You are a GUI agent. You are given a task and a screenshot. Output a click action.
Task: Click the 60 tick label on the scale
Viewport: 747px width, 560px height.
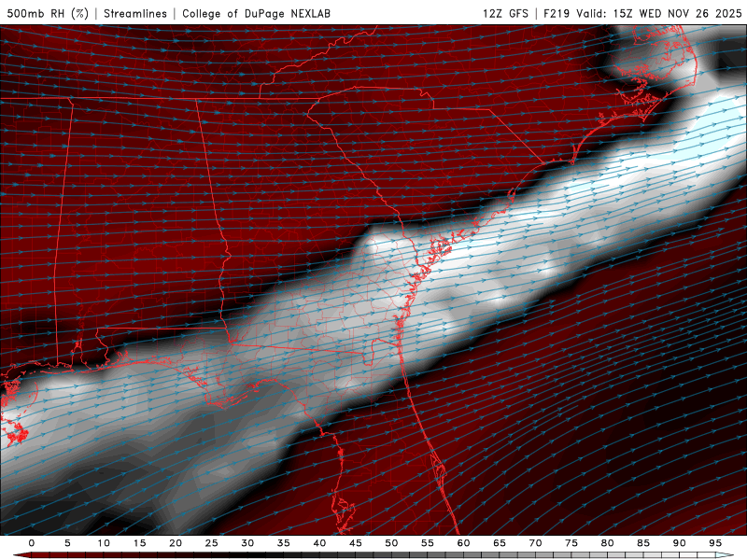[463, 543]
